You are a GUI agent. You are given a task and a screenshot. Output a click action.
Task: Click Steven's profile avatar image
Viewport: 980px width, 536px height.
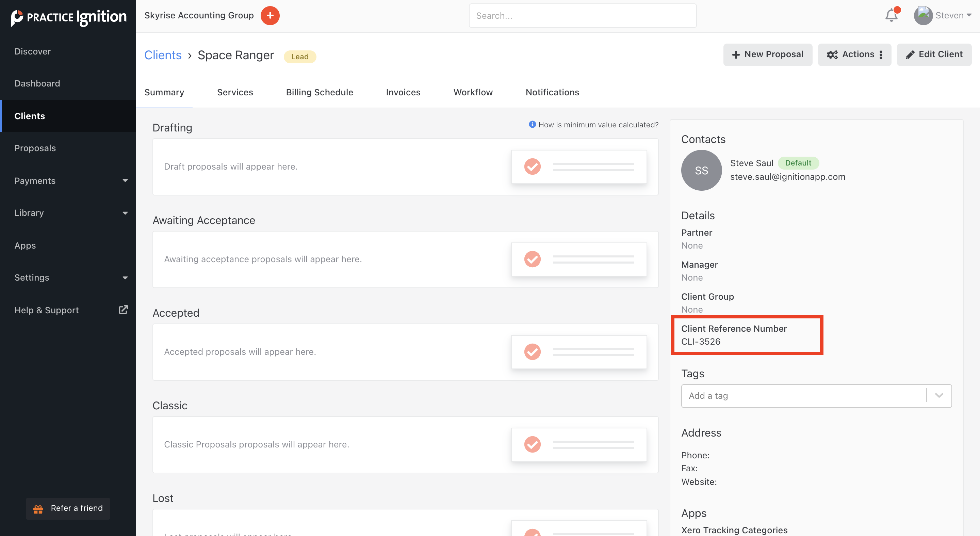coord(923,16)
